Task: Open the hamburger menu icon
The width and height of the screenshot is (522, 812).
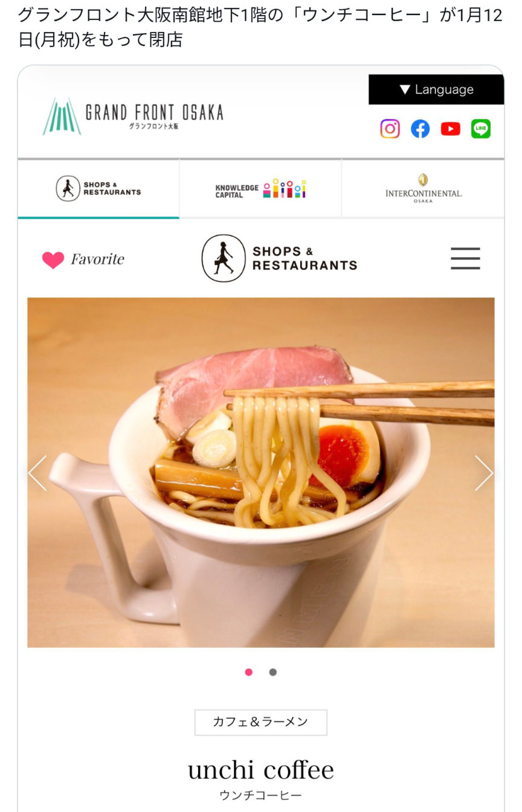Action: coord(465,258)
